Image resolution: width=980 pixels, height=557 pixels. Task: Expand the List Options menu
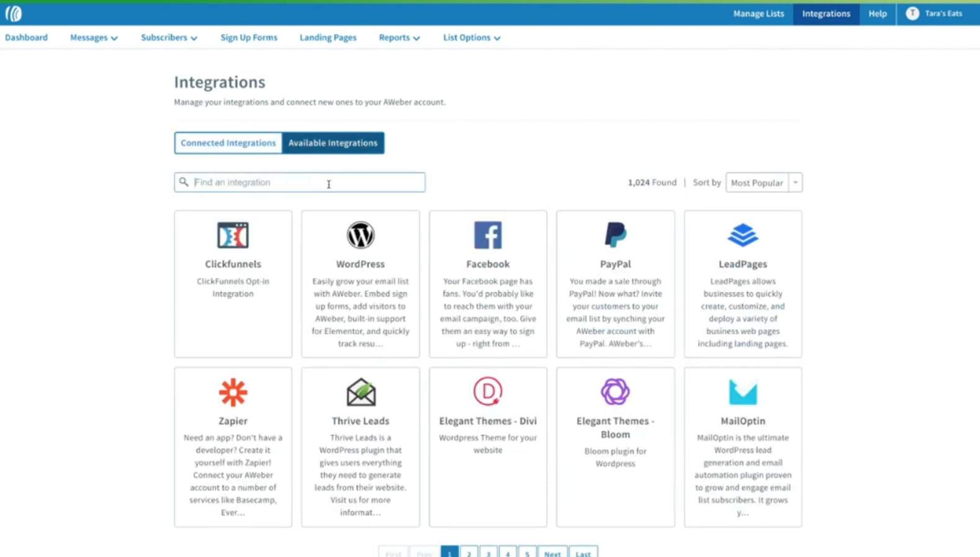click(x=472, y=37)
